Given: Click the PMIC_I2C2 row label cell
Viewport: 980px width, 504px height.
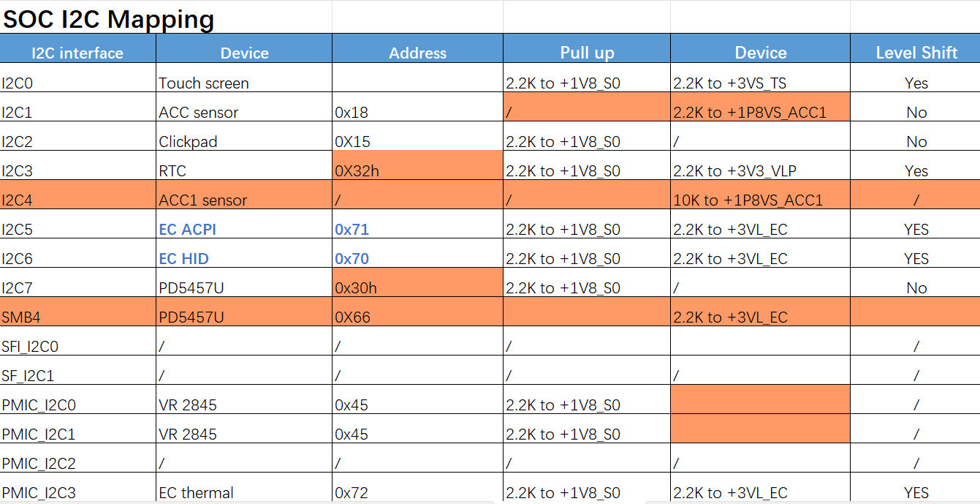Looking at the screenshot, I should coord(77,458).
